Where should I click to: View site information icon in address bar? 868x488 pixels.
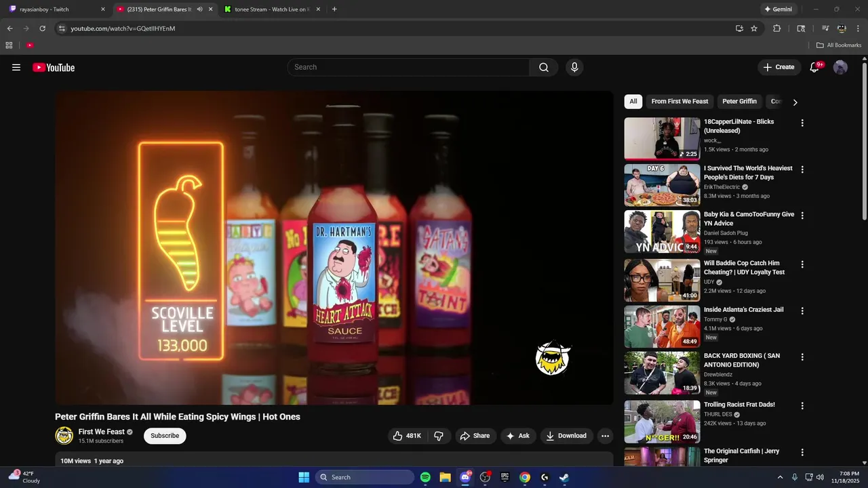coord(62,28)
